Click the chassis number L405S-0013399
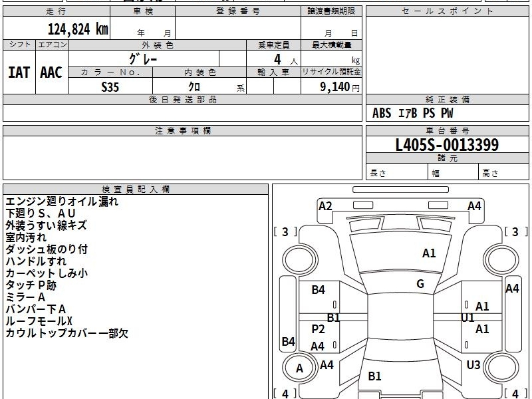This screenshot has width=532, height=399. 447,145
